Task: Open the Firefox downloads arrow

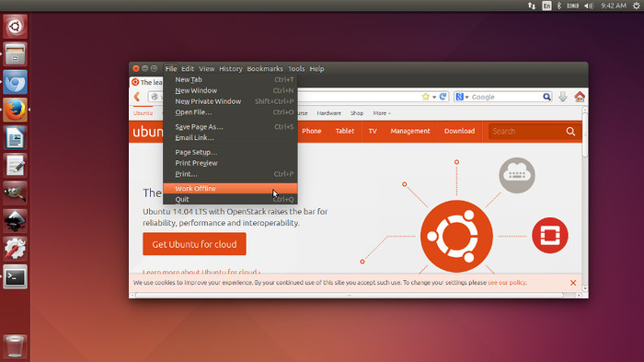Action: 563,97
